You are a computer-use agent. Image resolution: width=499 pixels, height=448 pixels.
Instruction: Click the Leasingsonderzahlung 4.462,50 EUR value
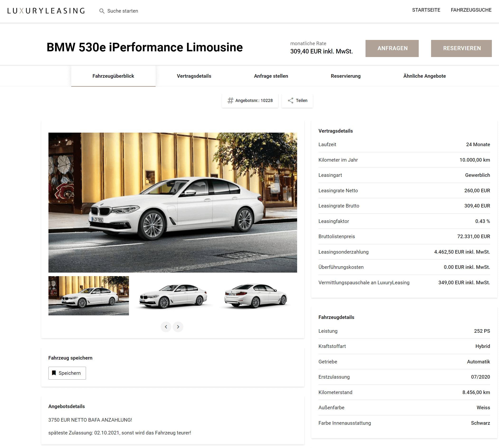(462, 252)
